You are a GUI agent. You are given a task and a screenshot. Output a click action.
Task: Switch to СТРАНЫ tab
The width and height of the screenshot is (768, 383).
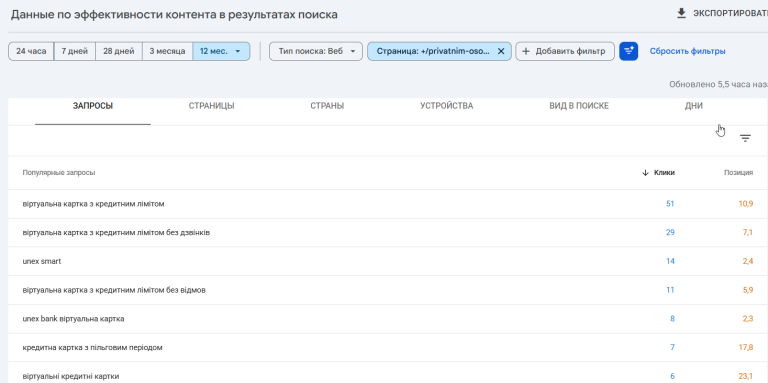tap(327, 106)
